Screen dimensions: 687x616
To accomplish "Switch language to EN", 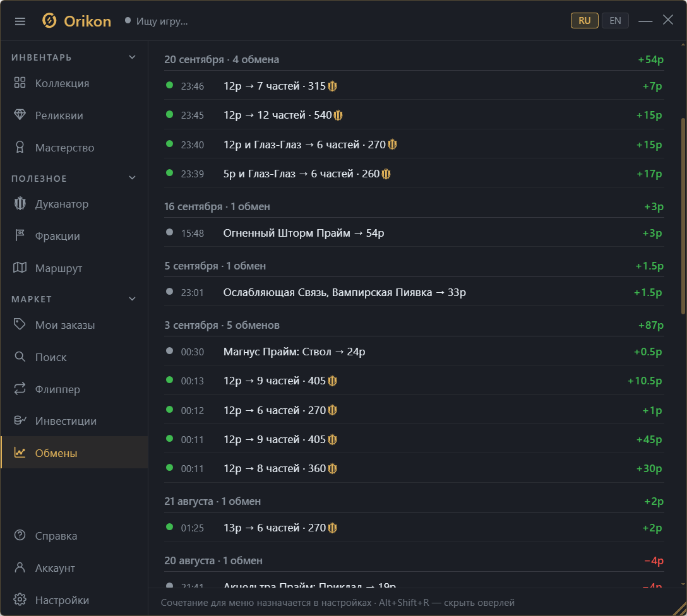I will point(615,21).
